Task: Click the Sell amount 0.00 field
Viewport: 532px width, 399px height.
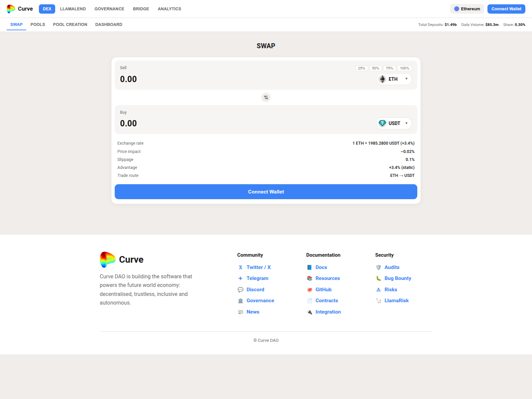Action: [128, 79]
